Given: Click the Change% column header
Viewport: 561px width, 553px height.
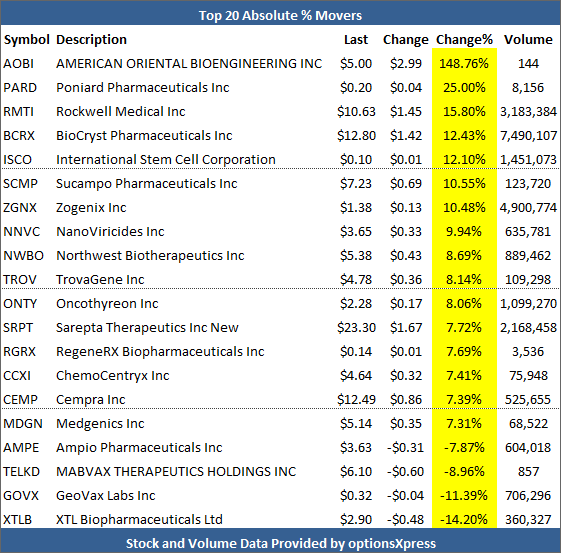Looking at the screenshot, I should [x=464, y=39].
